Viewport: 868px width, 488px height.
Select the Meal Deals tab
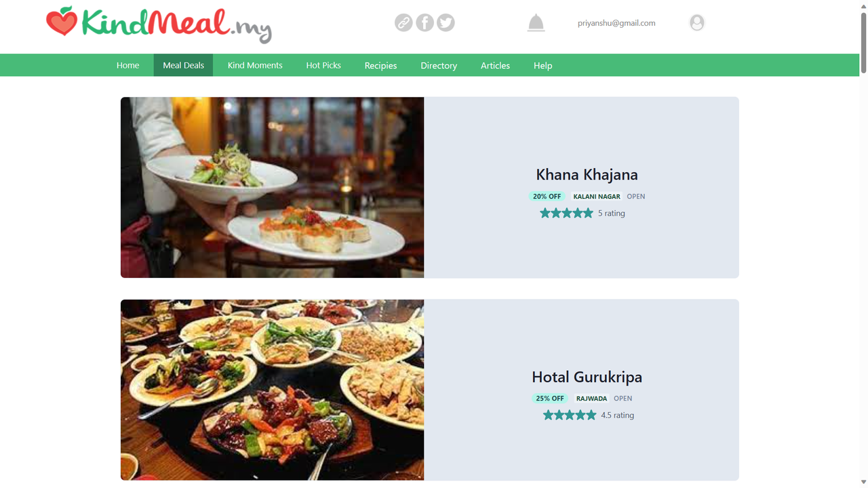183,65
